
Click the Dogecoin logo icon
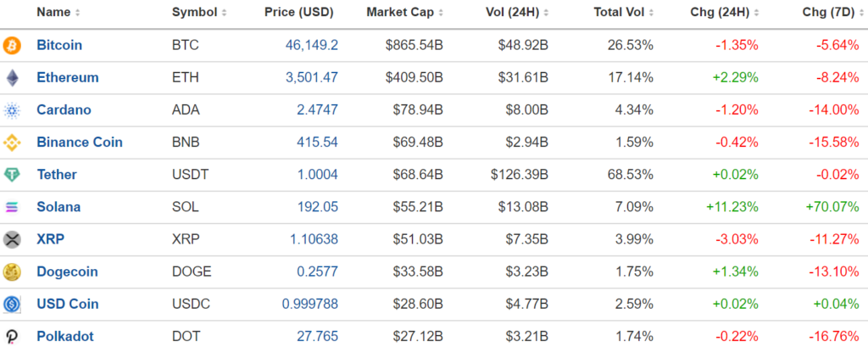pos(12,271)
